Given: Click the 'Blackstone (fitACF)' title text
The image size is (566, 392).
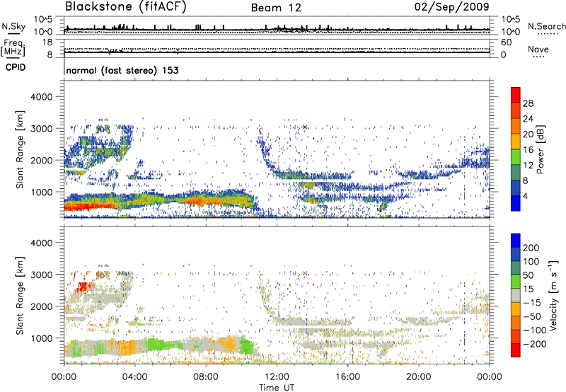Looking at the screenshot, I should point(126,7).
